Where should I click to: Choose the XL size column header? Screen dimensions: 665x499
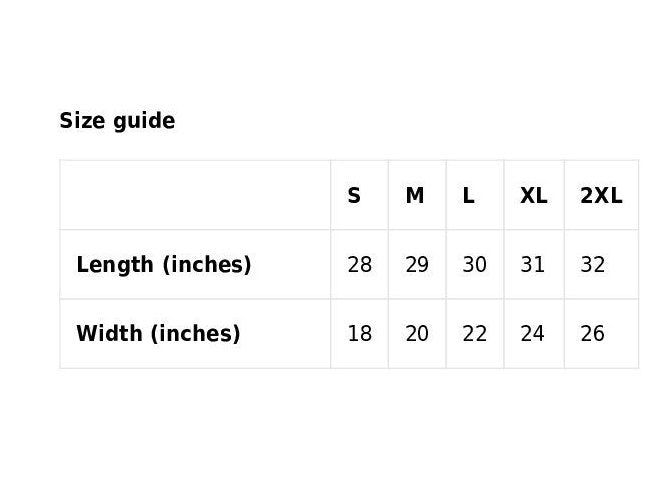coord(533,196)
